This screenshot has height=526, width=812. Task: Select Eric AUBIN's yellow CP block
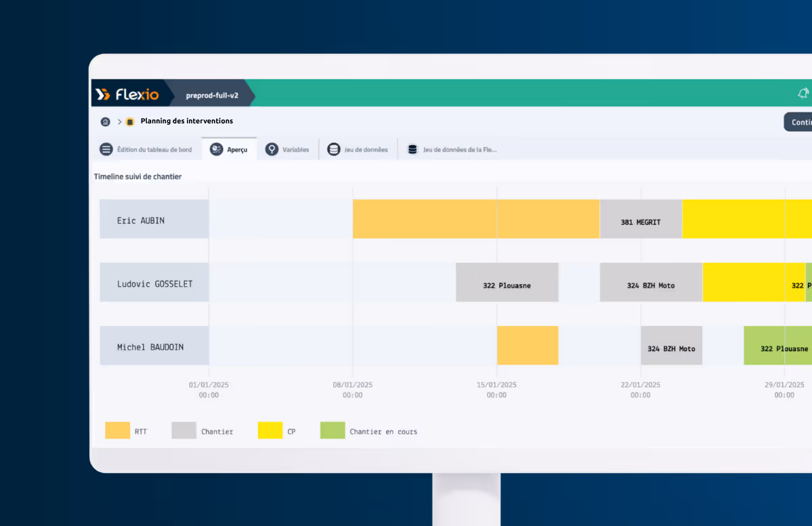pos(747,219)
